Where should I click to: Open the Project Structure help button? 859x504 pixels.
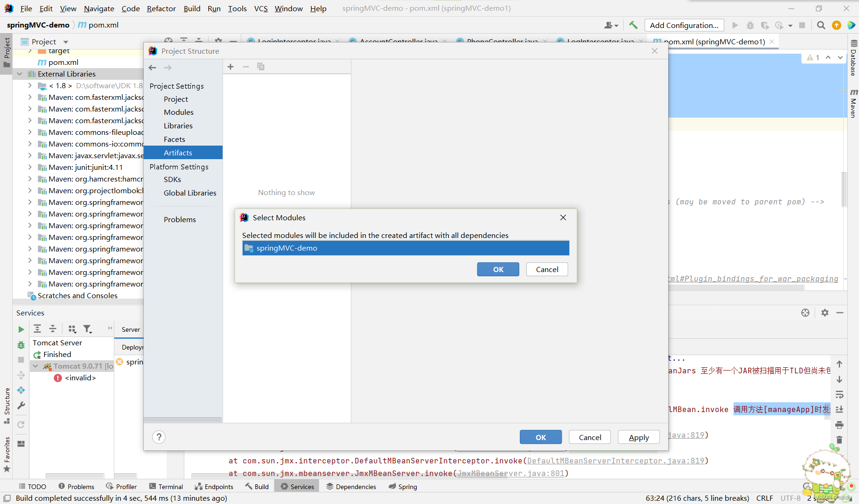(x=159, y=437)
